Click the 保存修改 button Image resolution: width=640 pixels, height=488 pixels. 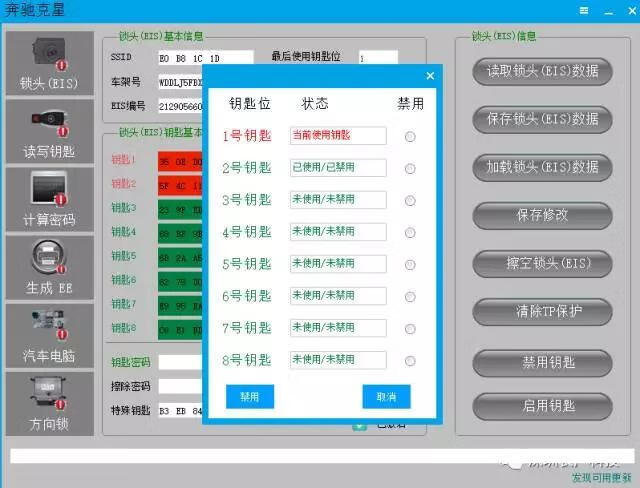tap(542, 215)
